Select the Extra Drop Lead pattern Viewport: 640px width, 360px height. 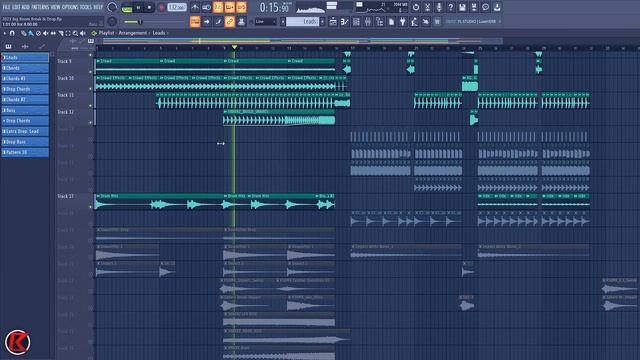coord(25,131)
